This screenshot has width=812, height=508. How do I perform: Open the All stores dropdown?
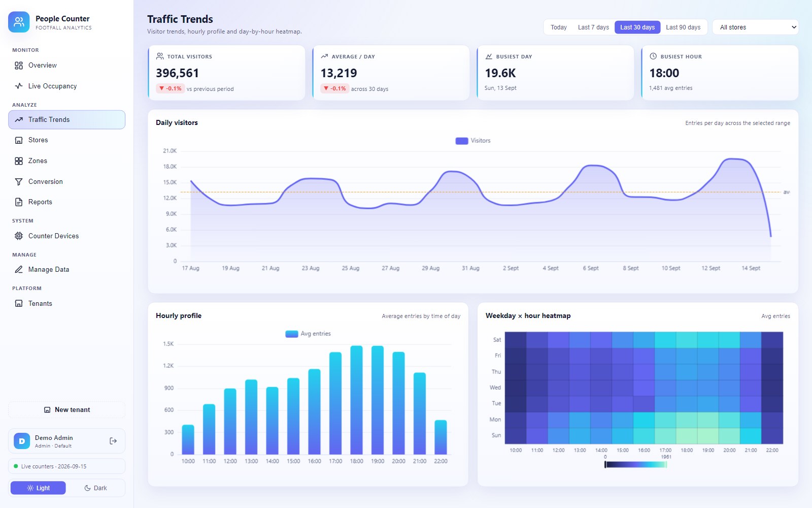[x=756, y=27]
